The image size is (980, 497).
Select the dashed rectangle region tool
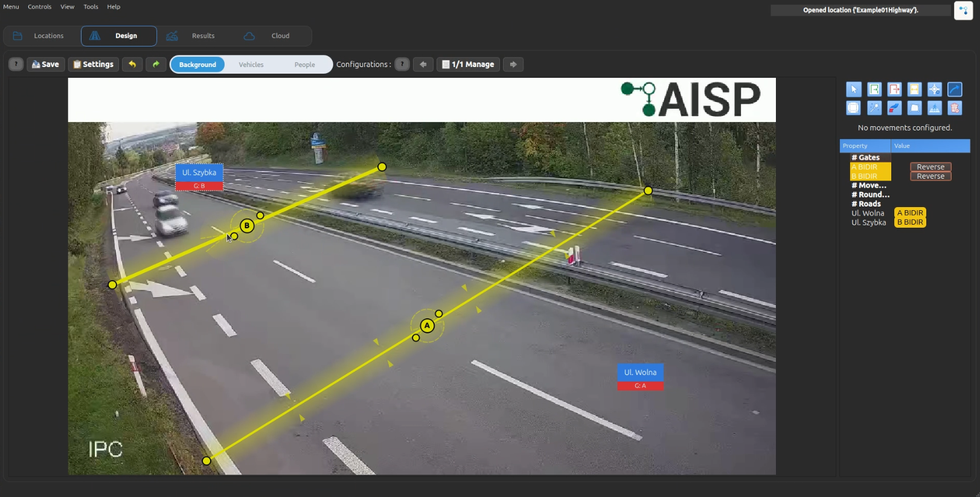point(853,108)
